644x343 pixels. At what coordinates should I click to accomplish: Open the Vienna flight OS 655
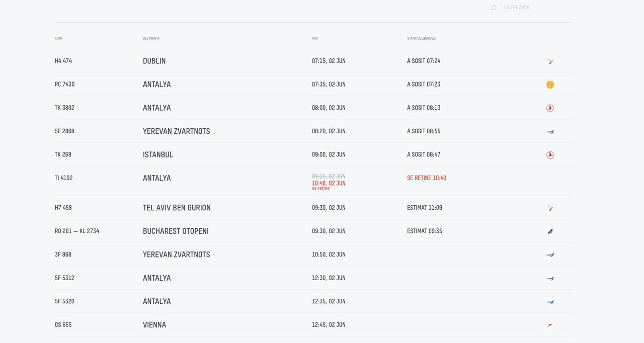[x=154, y=325]
